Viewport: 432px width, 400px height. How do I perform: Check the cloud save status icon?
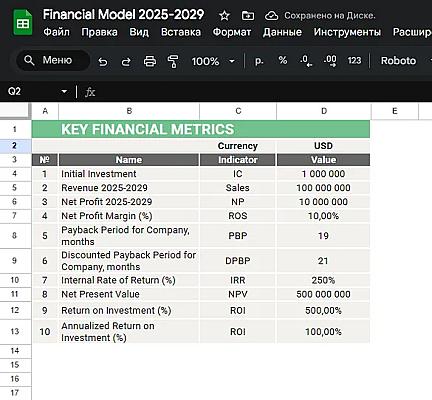click(271, 15)
